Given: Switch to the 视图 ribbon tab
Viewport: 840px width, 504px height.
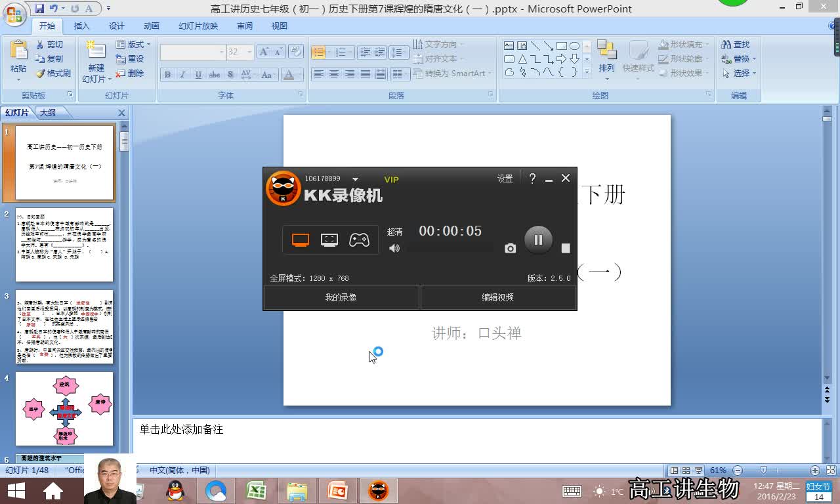Looking at the screenshot, I should (x=280, y=26).
